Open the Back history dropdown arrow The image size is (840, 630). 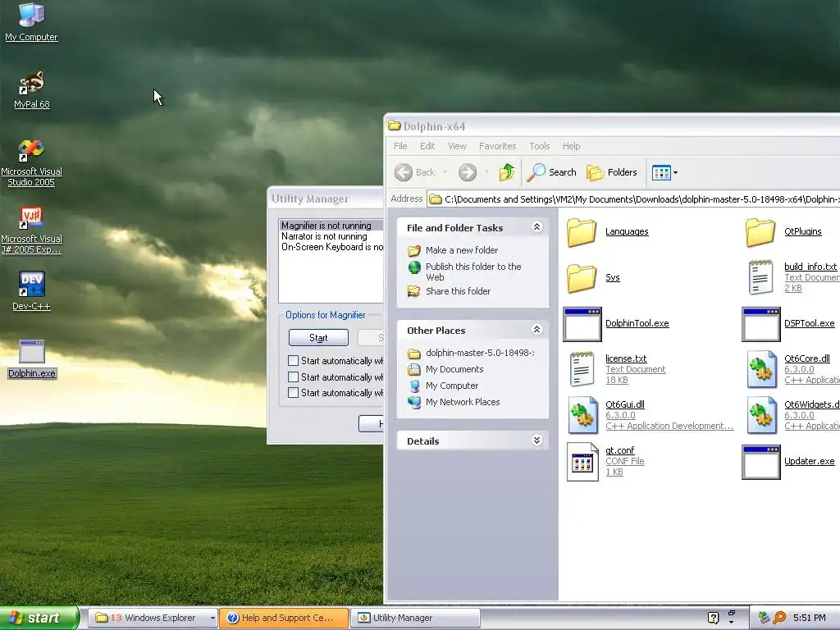445,172
